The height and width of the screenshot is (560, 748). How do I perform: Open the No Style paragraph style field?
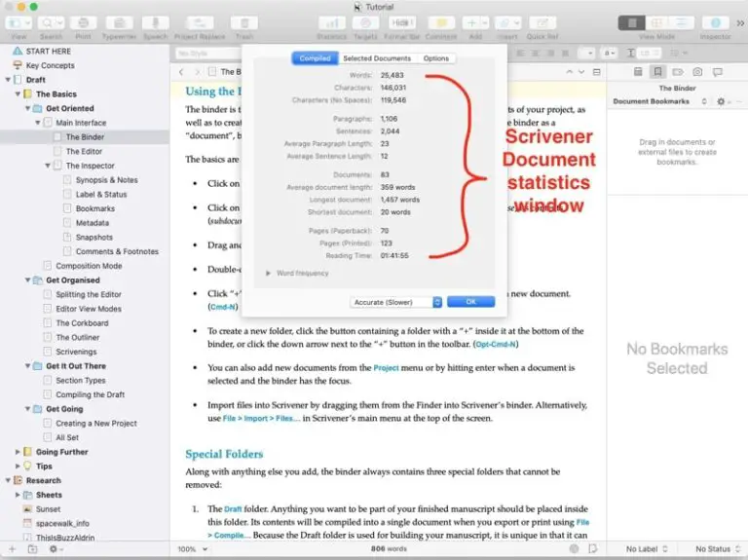click(207, 54)
